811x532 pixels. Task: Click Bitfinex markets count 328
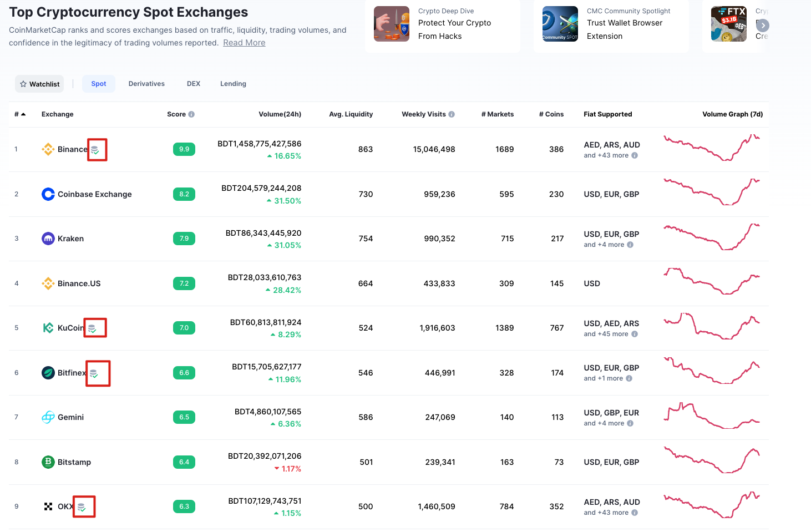click(506, 373)
